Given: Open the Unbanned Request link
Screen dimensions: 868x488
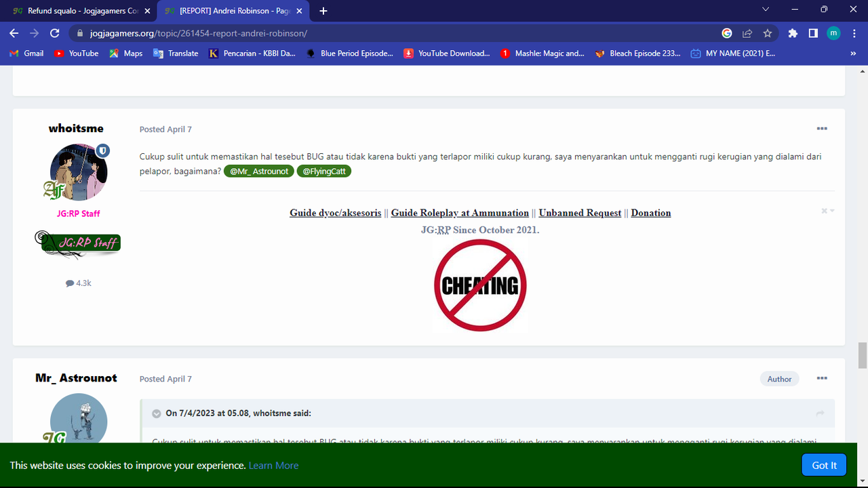Looking at the screenshot, I should pyautogui.click(x=580, y=213).
